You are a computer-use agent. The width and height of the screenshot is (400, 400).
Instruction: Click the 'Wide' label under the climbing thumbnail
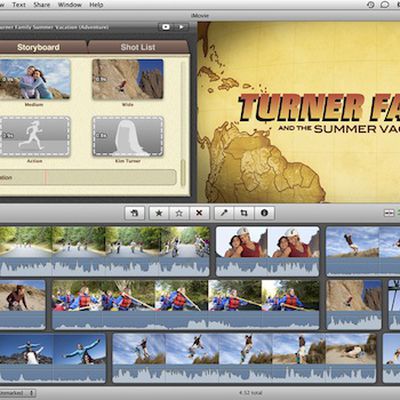(128, 105)
